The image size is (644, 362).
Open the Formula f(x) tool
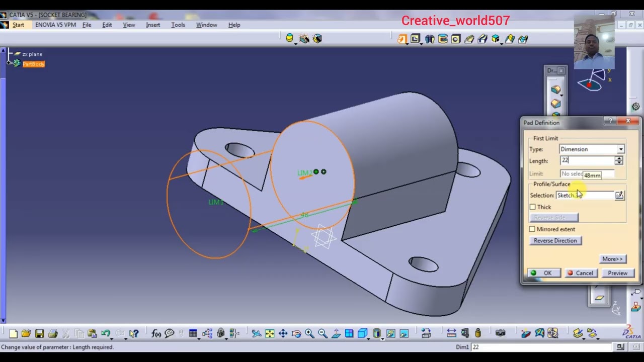156,333
